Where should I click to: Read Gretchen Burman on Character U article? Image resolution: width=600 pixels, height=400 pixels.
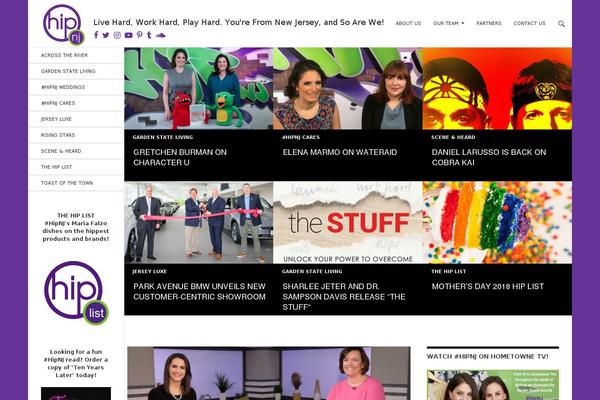(x=180, y=157)
